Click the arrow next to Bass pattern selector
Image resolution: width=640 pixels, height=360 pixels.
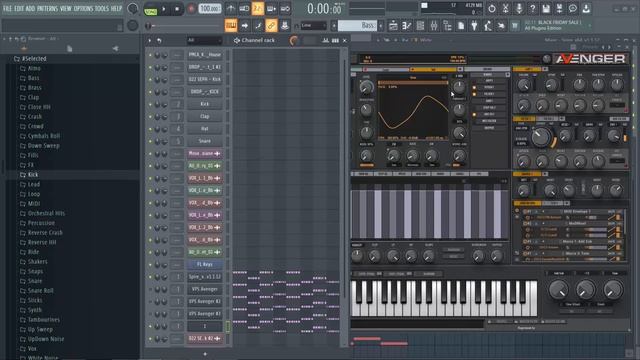pyautogui.click(x=381, y=25)
